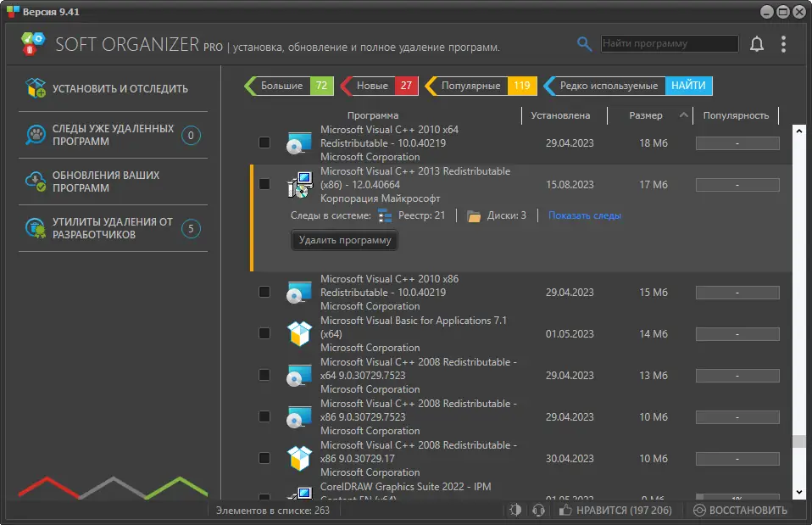Click the program updates cloud icon
The height and width of the screenshot is (525, 812).
click(36, 182)
